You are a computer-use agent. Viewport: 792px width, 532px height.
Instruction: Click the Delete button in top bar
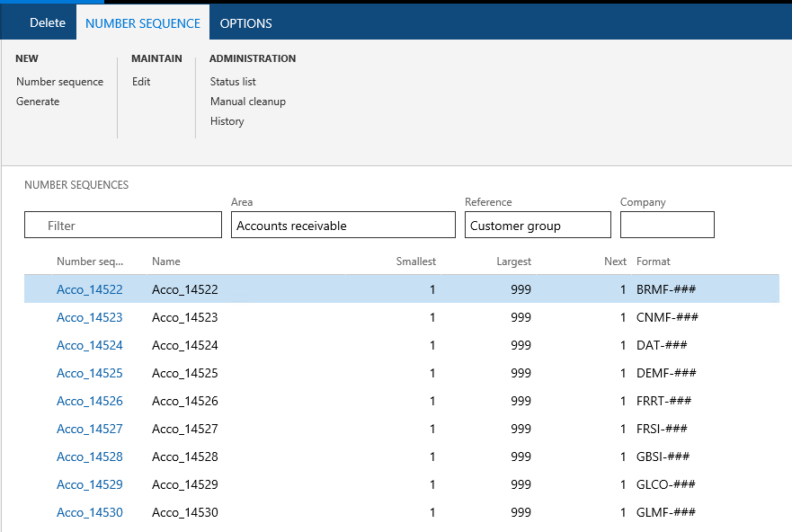[x=48, y=23]
